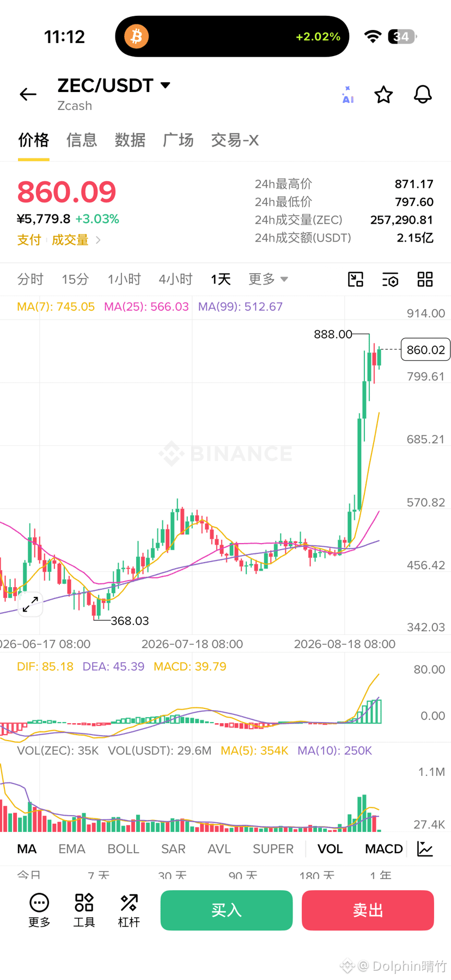Open the ZEC/USDT pair selector dropdown

point(114,85)
